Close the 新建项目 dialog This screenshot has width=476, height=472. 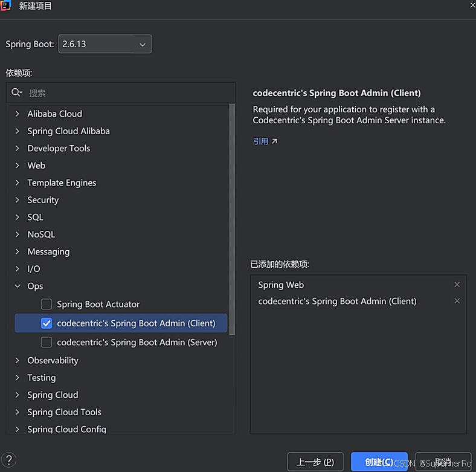472,5
